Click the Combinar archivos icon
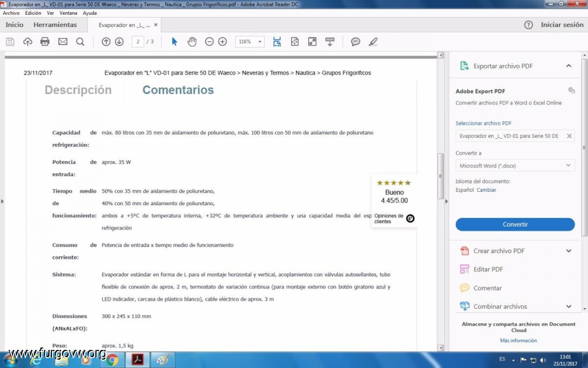Screen dimensions: 588x368 [465, 306]
